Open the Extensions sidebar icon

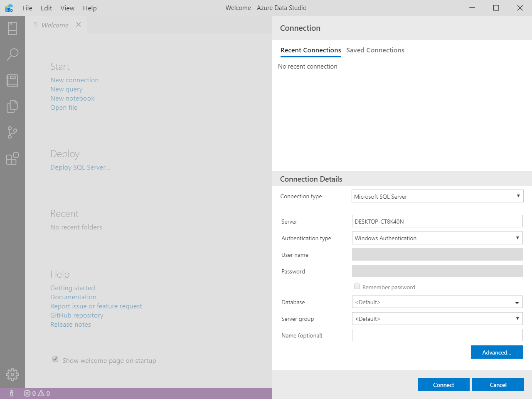(12, 158)
